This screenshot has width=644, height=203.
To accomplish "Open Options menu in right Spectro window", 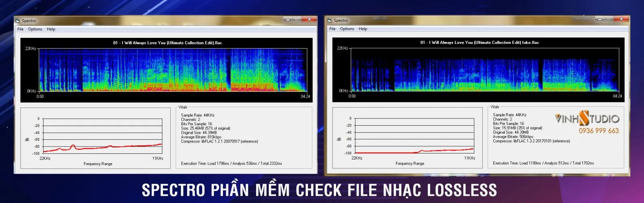I will pyautogui.click(x=347, y=29).
